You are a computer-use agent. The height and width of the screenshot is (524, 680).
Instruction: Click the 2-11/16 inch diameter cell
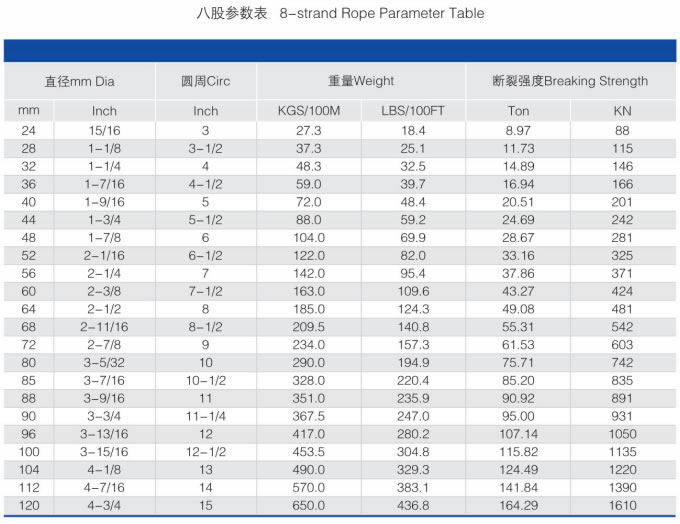104,327
